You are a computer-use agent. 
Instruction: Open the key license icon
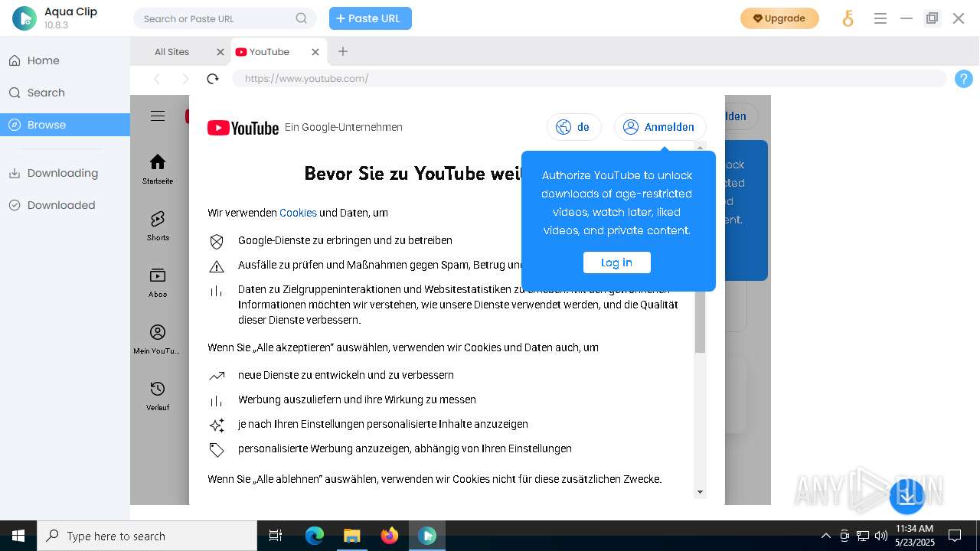coord(848,18)
